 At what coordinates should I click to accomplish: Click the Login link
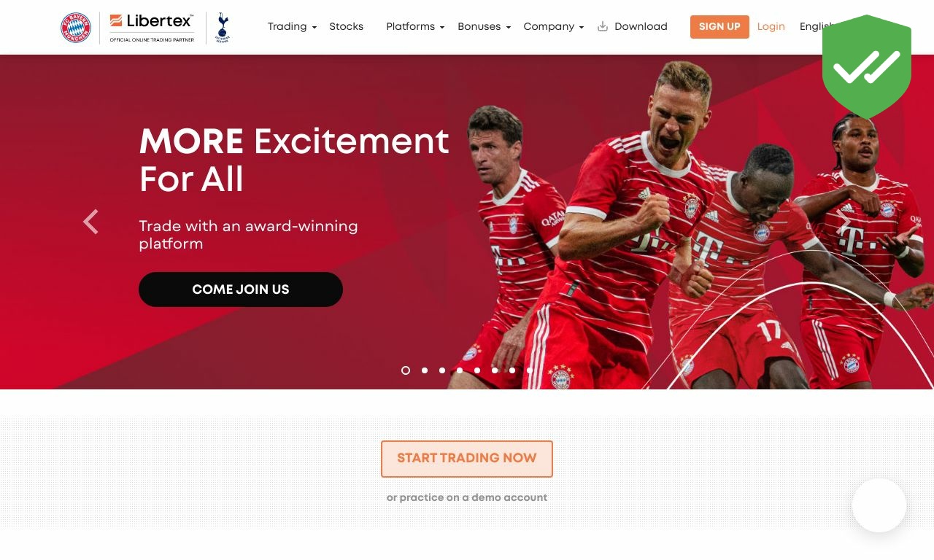click(771, 26)
